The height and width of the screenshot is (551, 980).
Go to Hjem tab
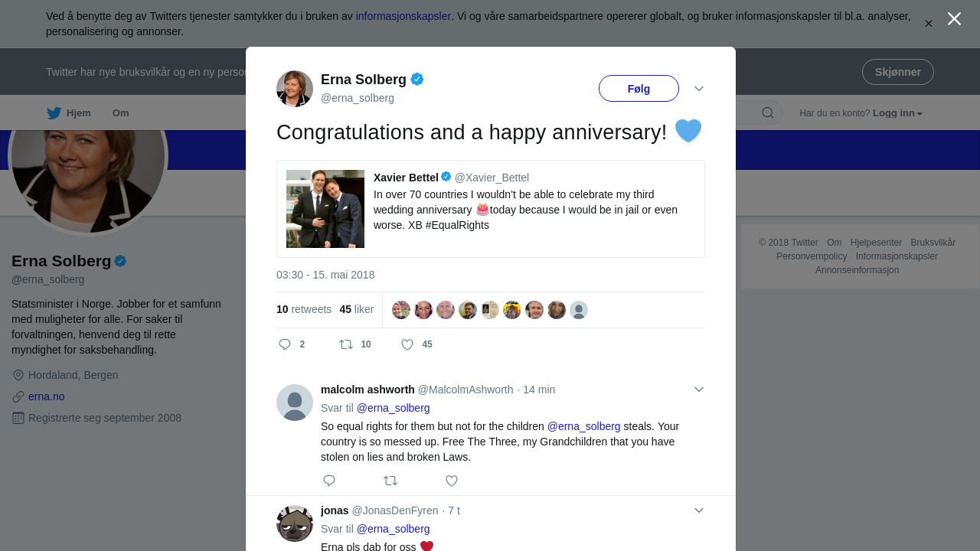(x=69, y=113)
